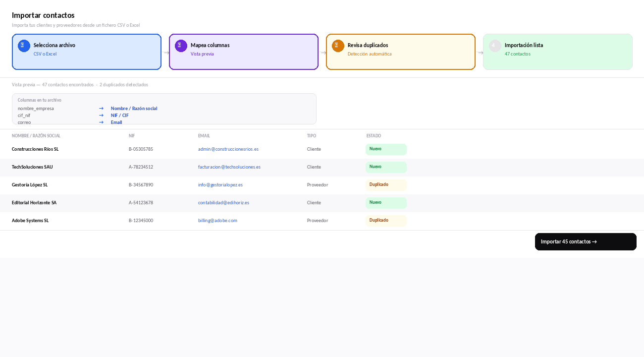Select the Email mapping target
This screenshot has height=357, width=644.
pos(116,122)
